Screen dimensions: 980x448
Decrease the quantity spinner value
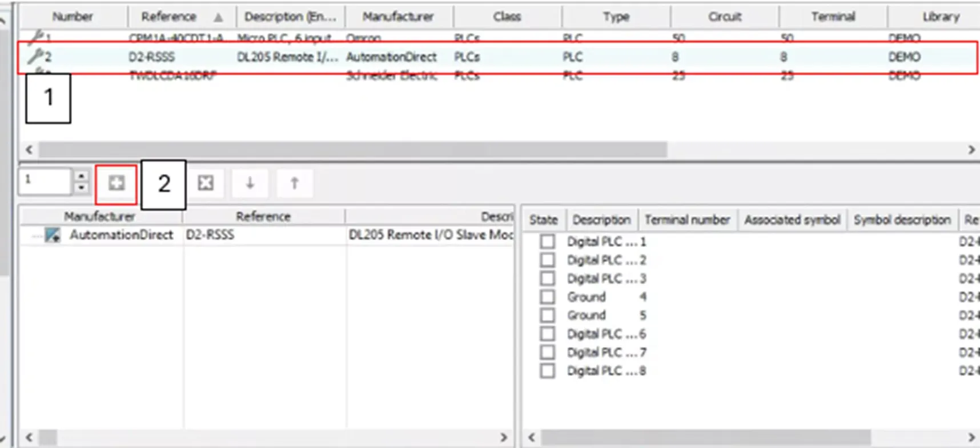coord(81,188)
